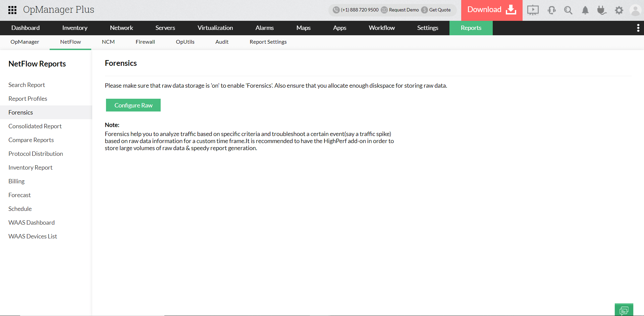Switch to the Audit reports tab
Image resolution: width=644 pixels, height=316 pixels.
(222, 42)
